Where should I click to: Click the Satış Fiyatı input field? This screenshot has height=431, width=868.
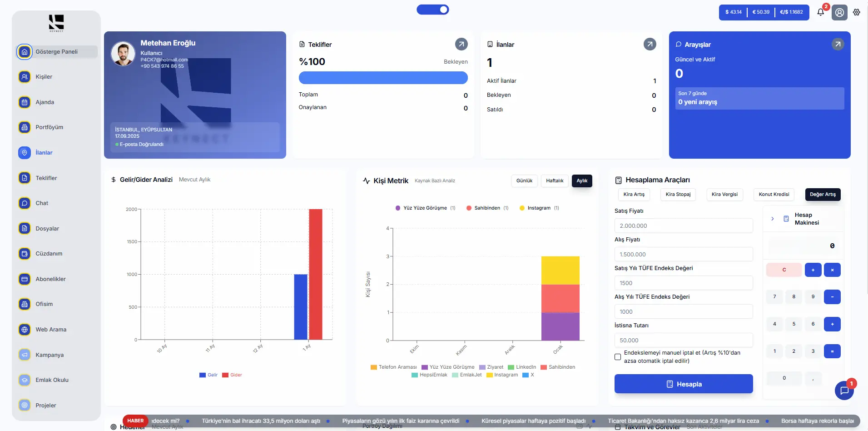(683, 226)
